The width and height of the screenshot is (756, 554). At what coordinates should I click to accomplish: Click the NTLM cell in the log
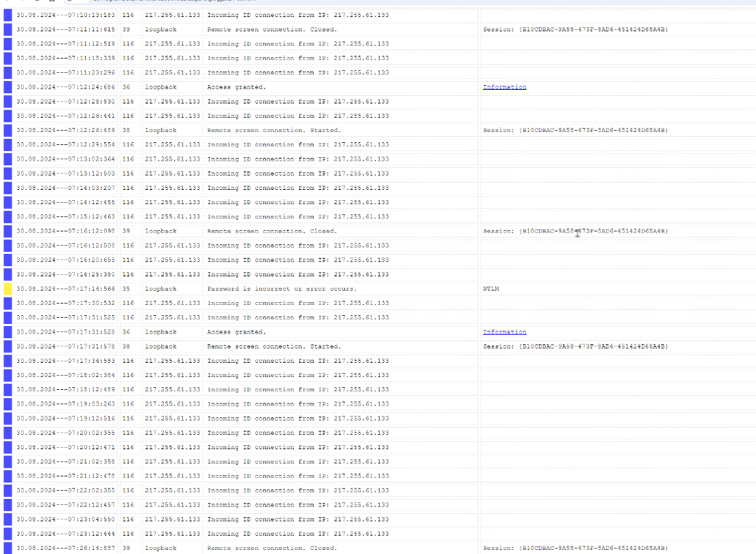point(491,289)
